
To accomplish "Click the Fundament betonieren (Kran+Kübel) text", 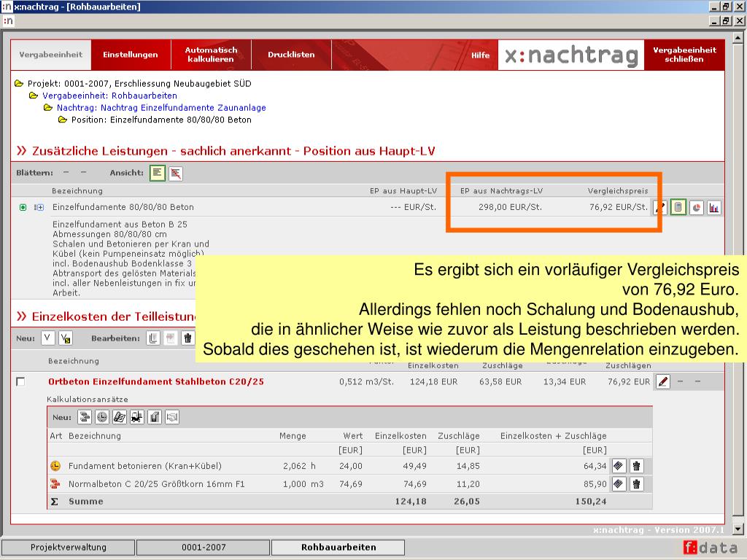I will coord(145,466).
